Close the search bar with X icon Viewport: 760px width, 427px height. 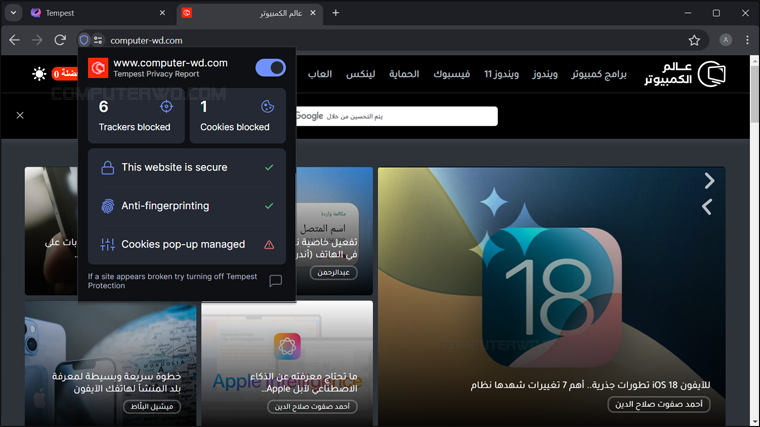point(20,115)
